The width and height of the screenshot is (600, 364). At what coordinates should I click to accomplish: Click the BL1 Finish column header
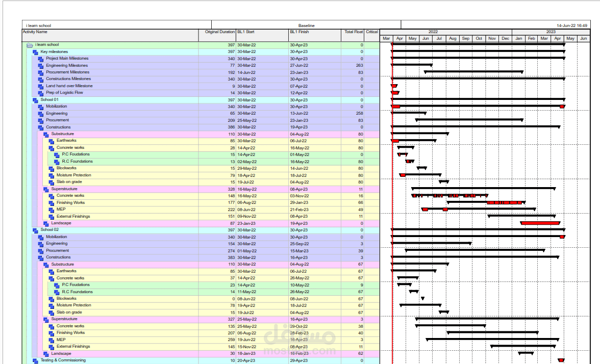(315, 35)
